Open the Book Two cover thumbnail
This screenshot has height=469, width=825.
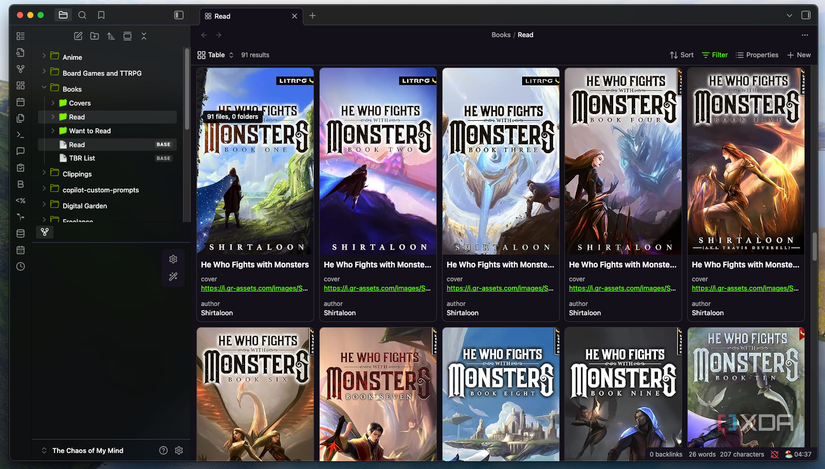coord(378,161)
